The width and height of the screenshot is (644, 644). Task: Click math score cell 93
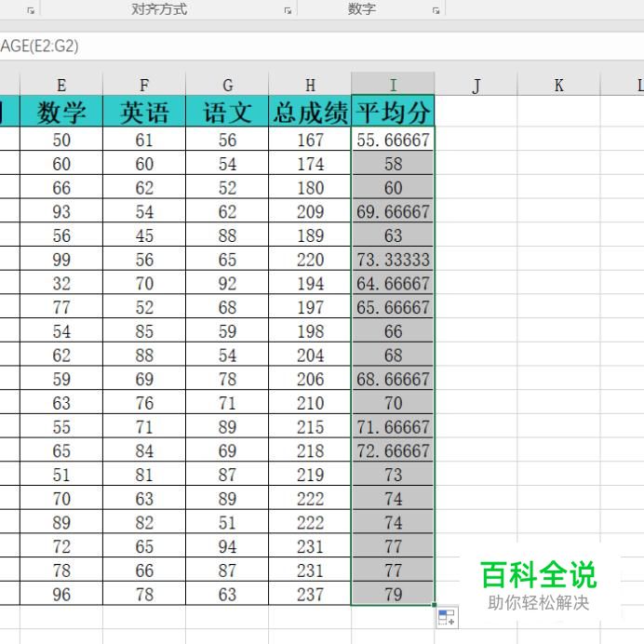pyautogui.click(x=61, y=211)
